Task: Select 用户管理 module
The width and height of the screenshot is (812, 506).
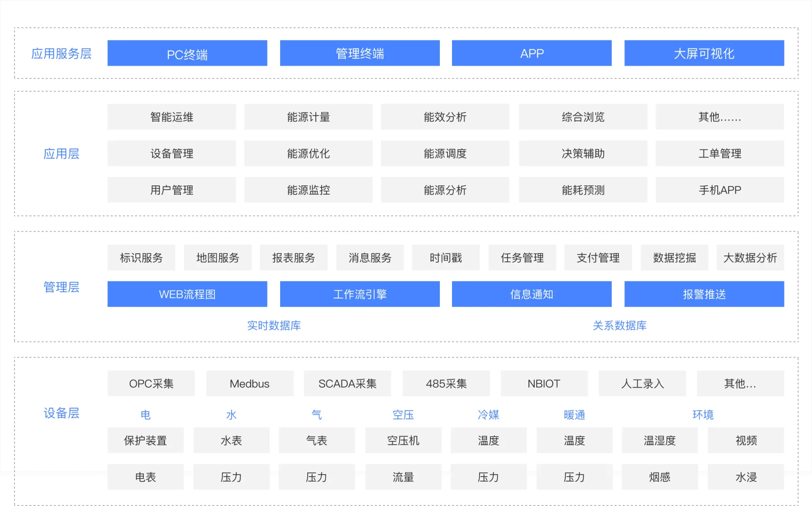Action: click(172, 190)
